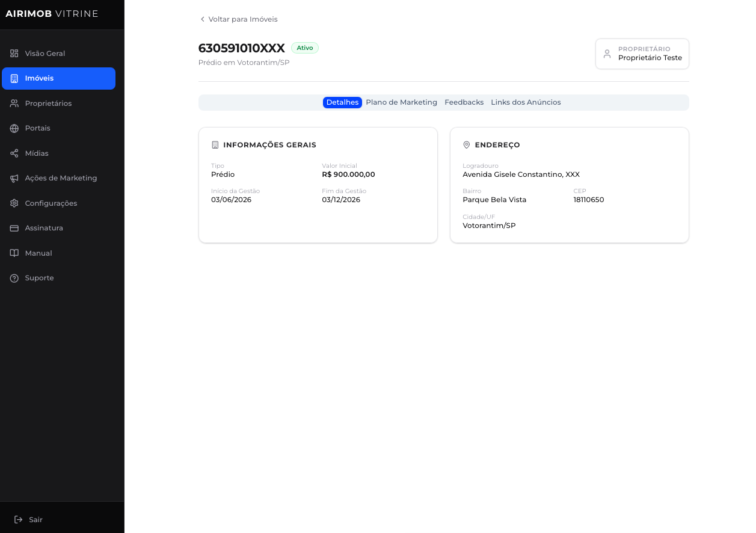Click the start date 03/06/2026
756x533 pixels.
click(x=232, y=200)
